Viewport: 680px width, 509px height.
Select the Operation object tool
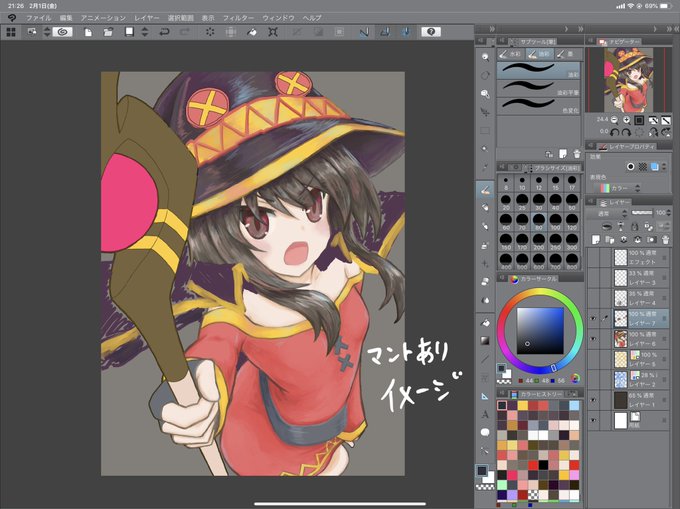(485, 94)
